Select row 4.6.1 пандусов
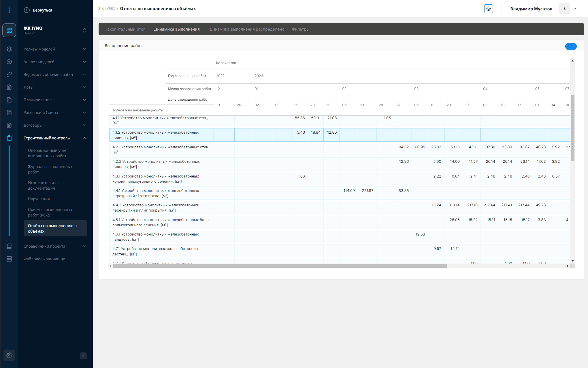The width and height of the screenshot is (588, 368). click(x=340, y=237)
